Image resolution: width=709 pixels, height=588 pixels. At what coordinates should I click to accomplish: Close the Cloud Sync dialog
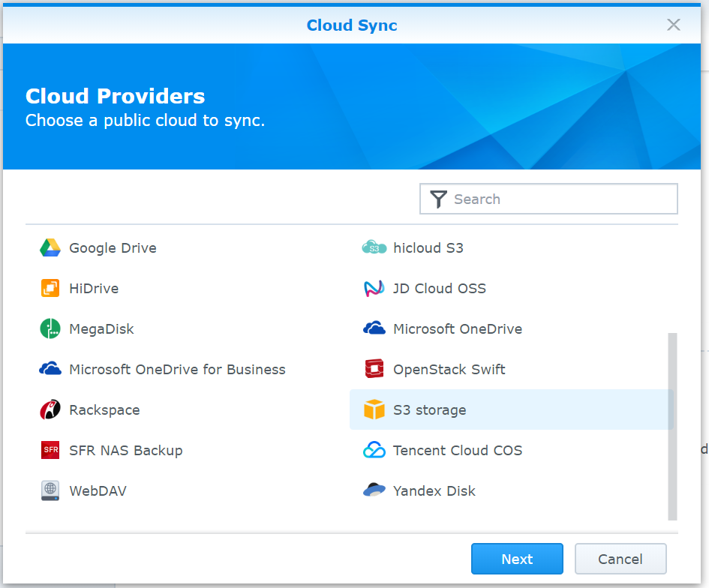click(x=674, y=25)
